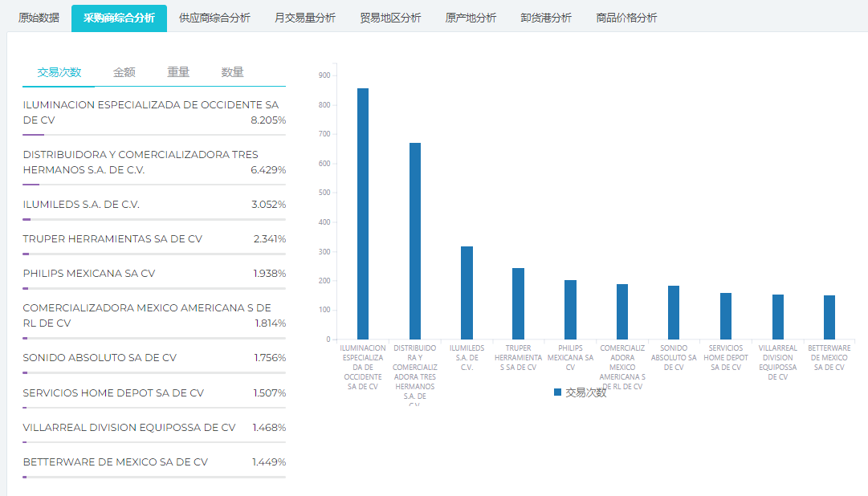Click BETTERWARE DE MEXICO list entry
868x496 pixels.
(x=116, y=462)
